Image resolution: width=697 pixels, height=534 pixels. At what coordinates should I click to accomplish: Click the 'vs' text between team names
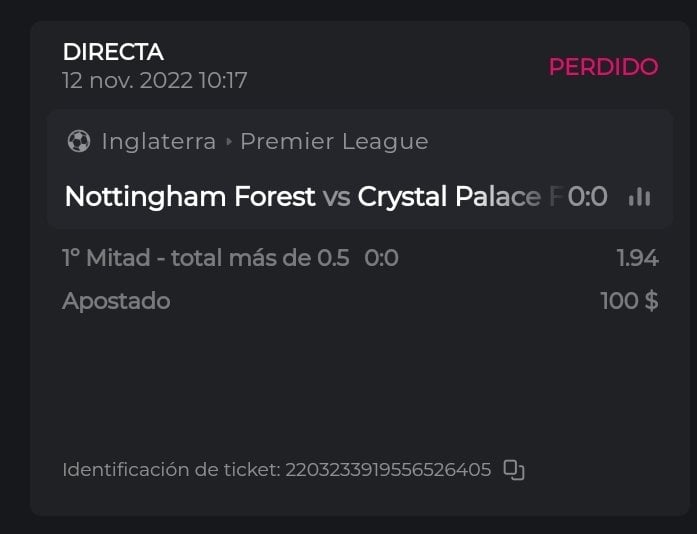337,197
